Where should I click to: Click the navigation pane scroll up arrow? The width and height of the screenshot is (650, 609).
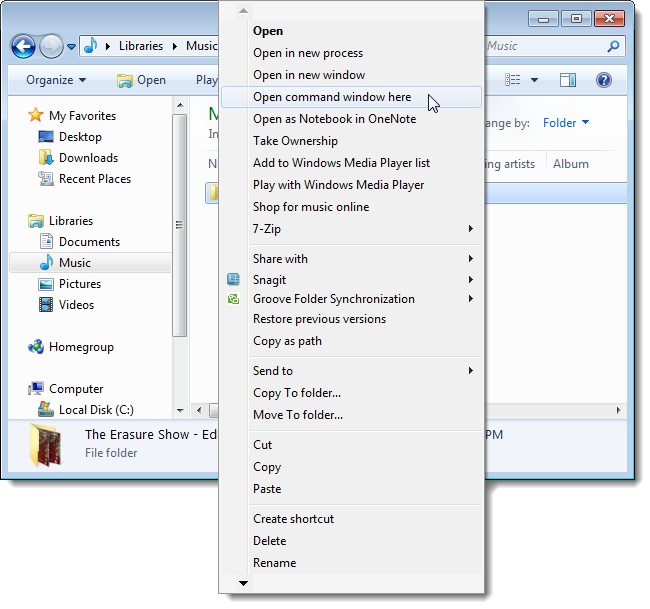(x=179, y=105)
